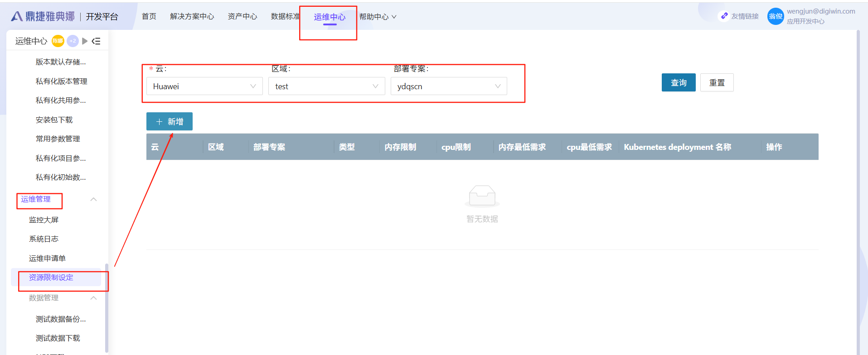Click the play triangle icon beside avatars

coord(85,41)
